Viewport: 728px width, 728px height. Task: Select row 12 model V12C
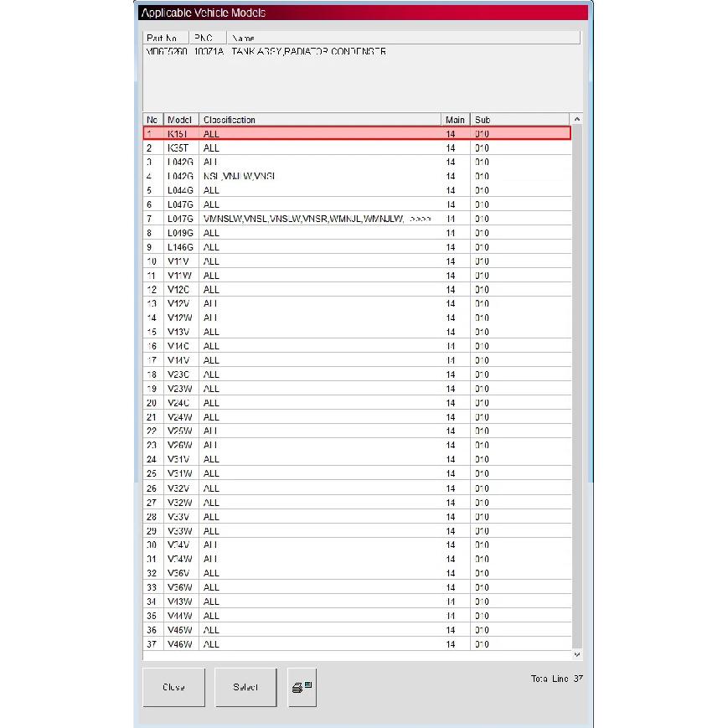tap(357, 290)
